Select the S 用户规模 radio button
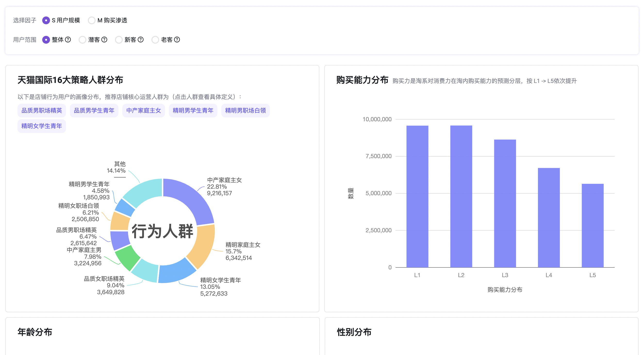The image size is (644, 355). pos(46,20)
